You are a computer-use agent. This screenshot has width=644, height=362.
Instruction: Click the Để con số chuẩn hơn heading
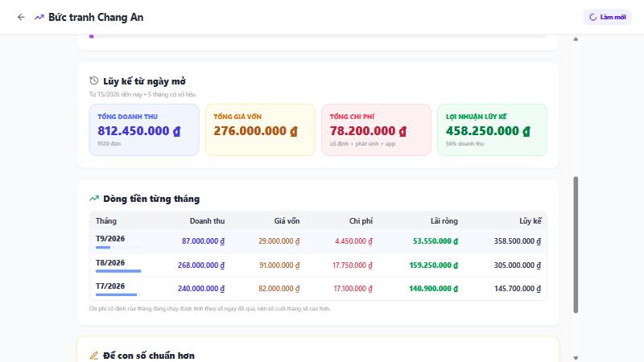click(x=149, y=356)
